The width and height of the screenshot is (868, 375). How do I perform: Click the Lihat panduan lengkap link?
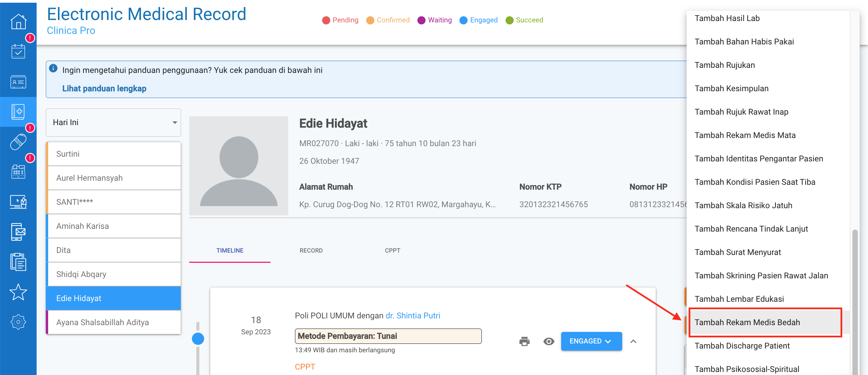[x=104, y=88]
